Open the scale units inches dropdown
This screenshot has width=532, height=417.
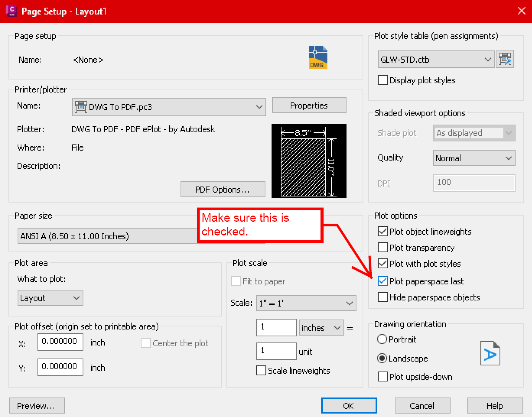(337, 328)
